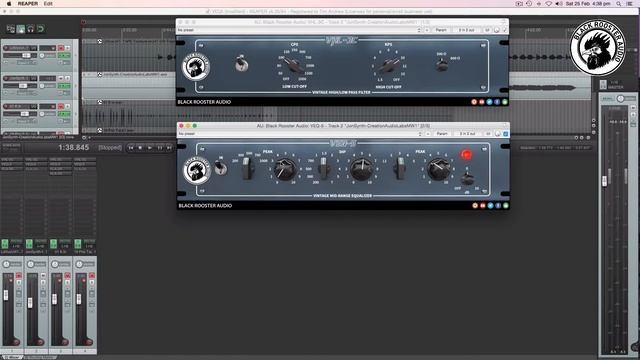Viewport: 640px width, 360px height.
Task: Click the volume icon in the macOS menu bar
Action: 559,4
